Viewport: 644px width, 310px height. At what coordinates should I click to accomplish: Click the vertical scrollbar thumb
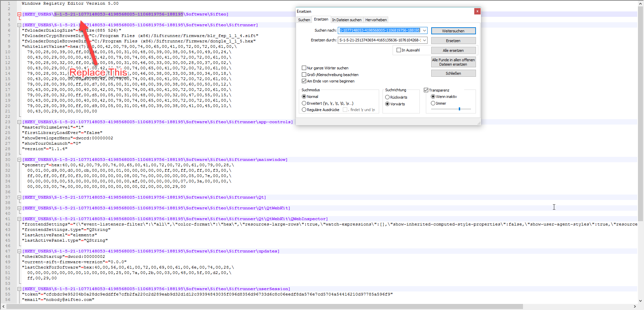[641, 113]
